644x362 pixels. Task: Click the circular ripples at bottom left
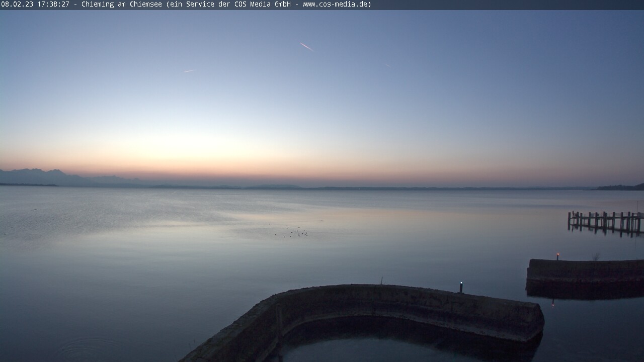(88, 348)
